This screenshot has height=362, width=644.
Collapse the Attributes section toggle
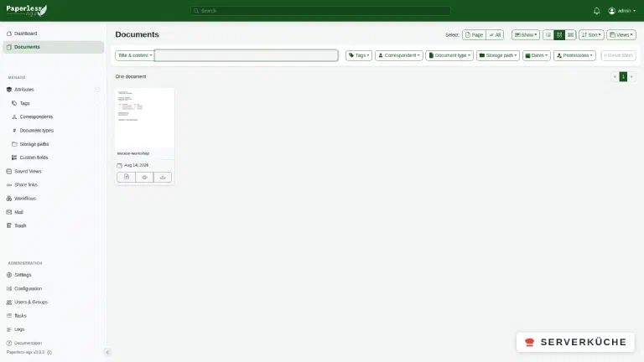point(97,90)
